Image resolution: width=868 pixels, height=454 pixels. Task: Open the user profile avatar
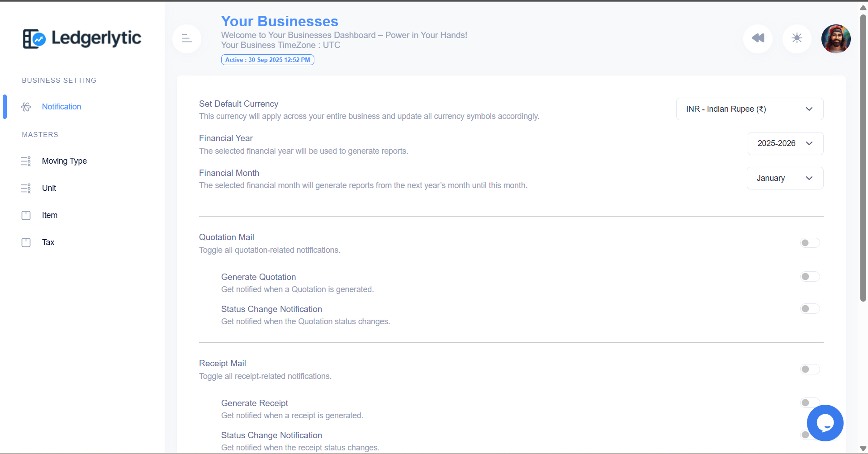[x=835, y=39]
